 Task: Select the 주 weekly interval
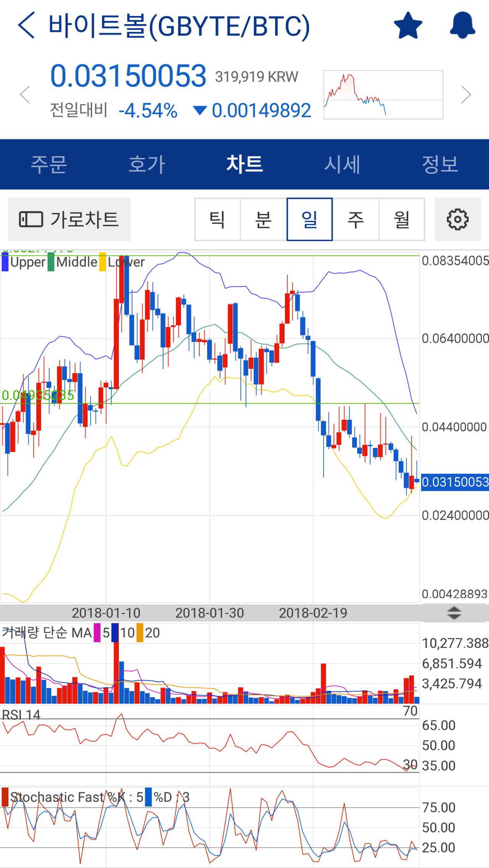tap(356, 219)
